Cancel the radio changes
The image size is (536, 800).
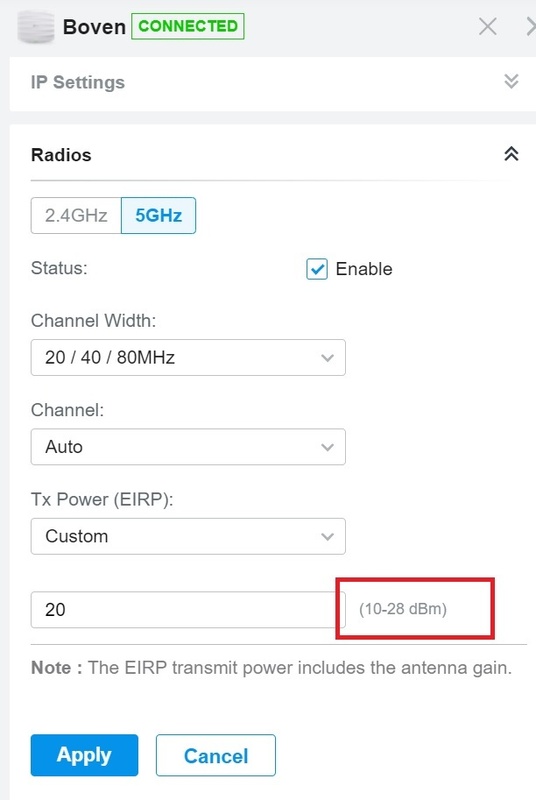[x=216, y=755]
